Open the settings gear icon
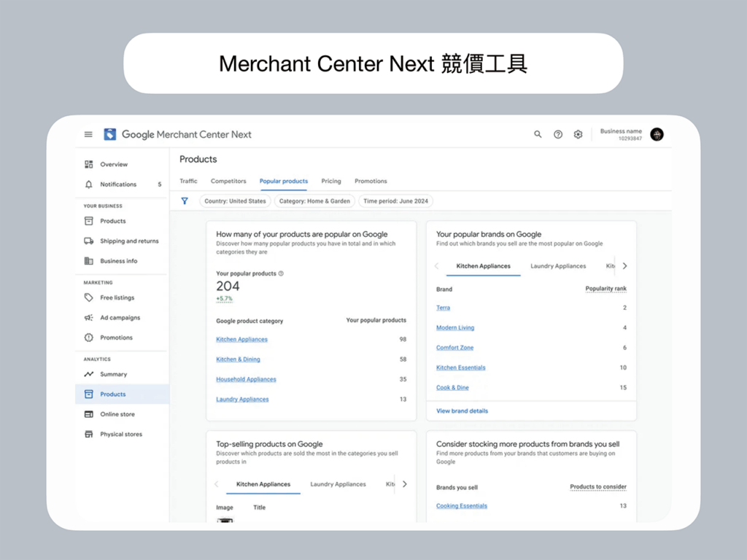Screen dimensions: 747x560 [578, 134]
